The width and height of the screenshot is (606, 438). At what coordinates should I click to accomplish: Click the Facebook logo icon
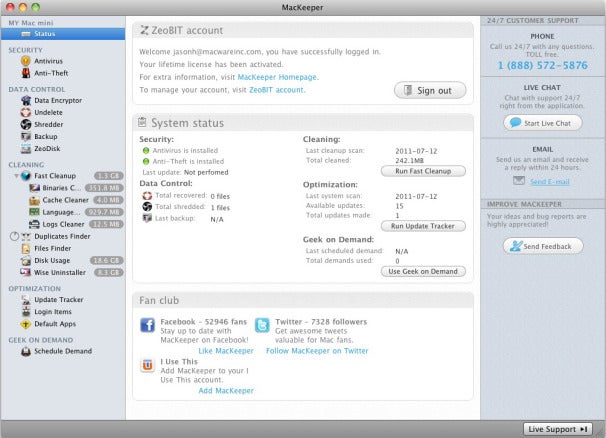pyautogui.click(x=147, y=325)
